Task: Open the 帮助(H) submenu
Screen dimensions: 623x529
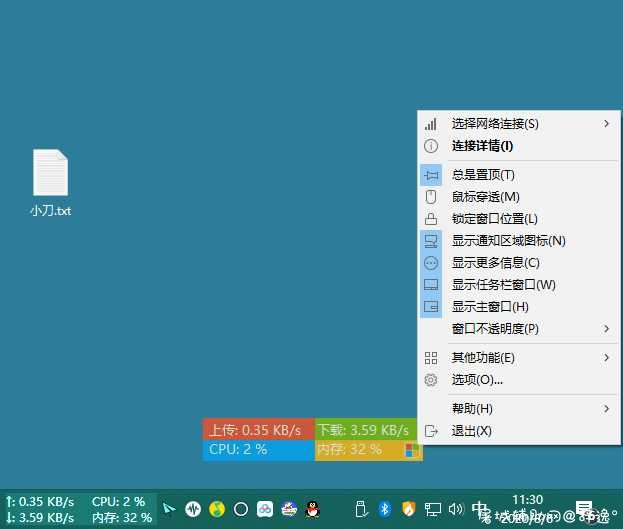Action: [x=519, y=409]
